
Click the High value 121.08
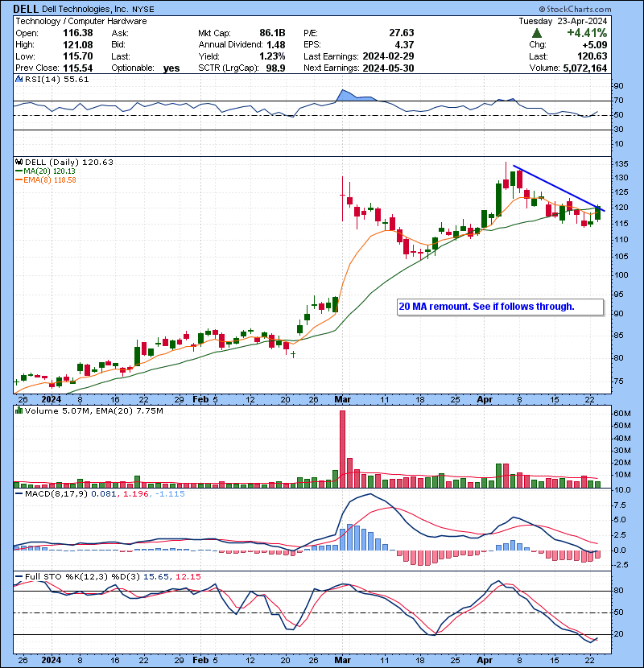78,44
